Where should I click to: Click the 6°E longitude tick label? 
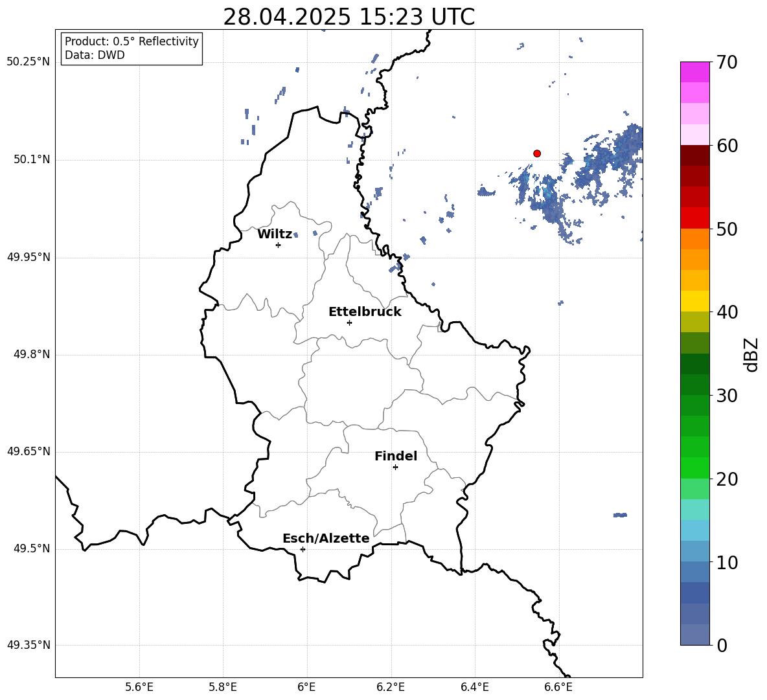click(x=307, y=686)
